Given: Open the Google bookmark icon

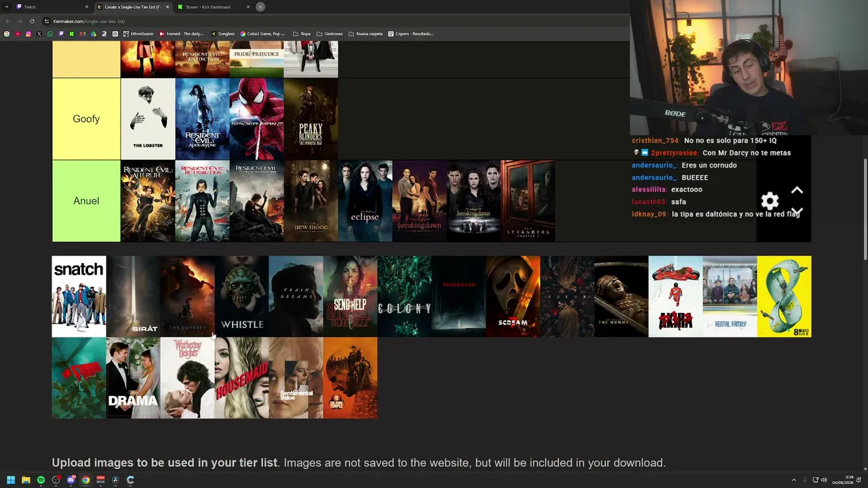Looking at the screenshot, I should pyautogui.click(x=7, y=34).
